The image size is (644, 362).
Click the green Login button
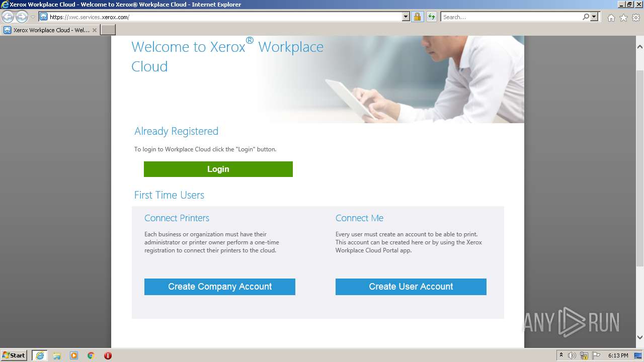[x=218, y=169]
